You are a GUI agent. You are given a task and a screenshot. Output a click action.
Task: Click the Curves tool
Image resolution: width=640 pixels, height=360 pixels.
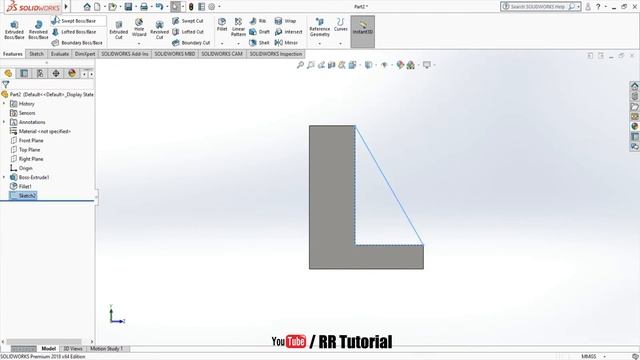point(340,24)
